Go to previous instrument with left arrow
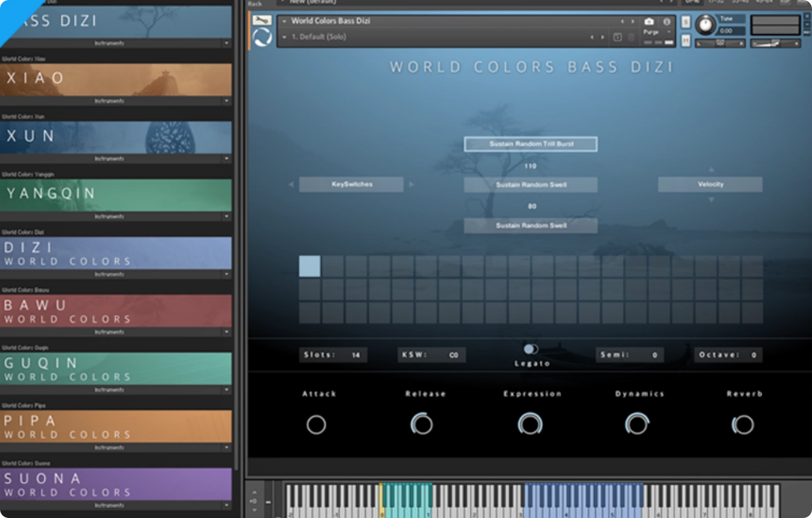Image resolution: width=812 pixels, height=518 pixels. [622, 21]
